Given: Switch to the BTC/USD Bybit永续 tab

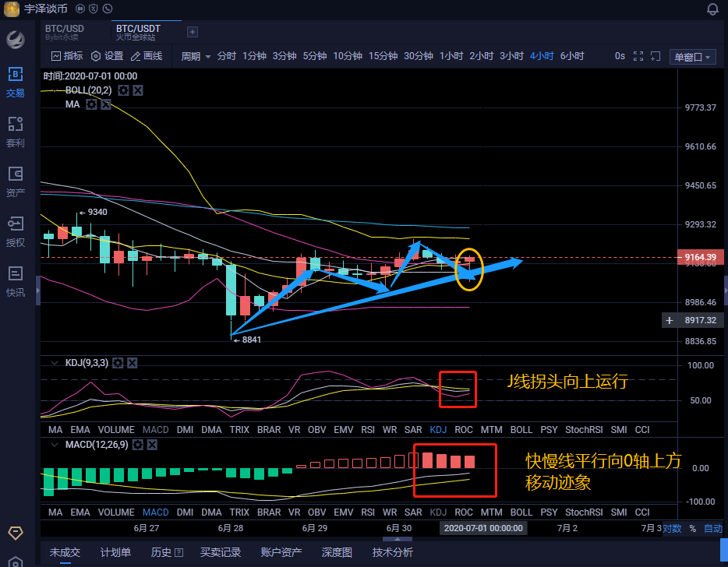Looking at the screenshot, I should click(66, 33).
